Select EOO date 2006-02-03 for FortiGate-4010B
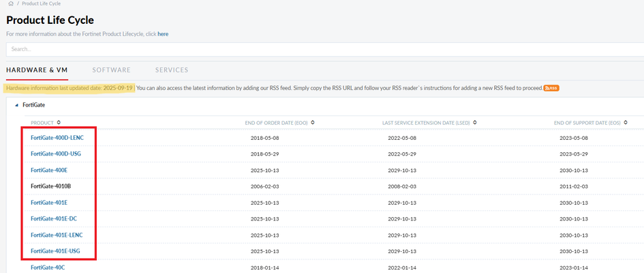The image size is (644, 273). [265, 186]
